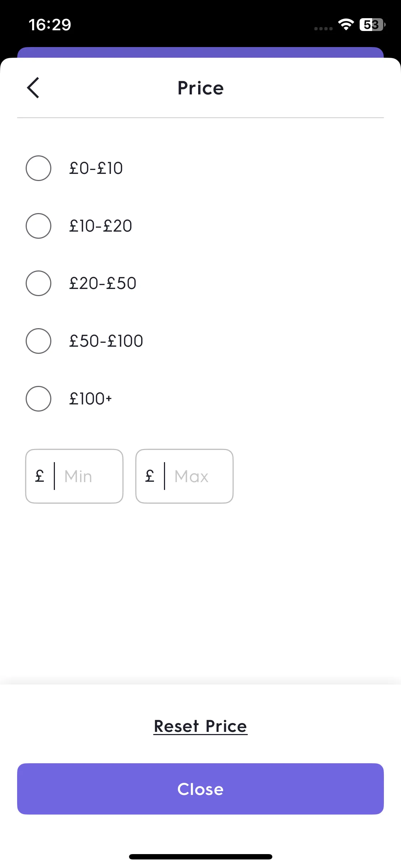Screen dimensions: 401x868
Task: Click the Reset Price link
Action: 200,726
